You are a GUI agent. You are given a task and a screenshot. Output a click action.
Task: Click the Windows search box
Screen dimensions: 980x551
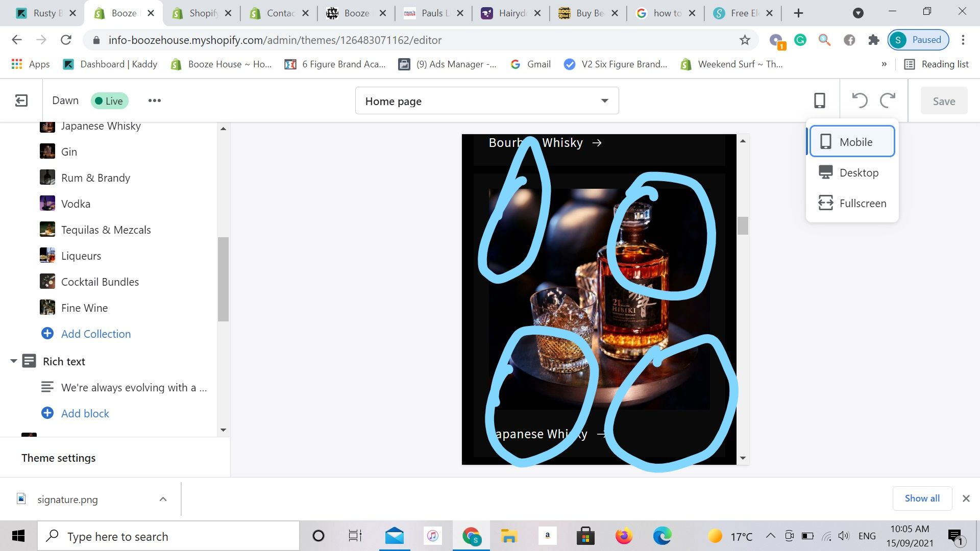[168, 536]
